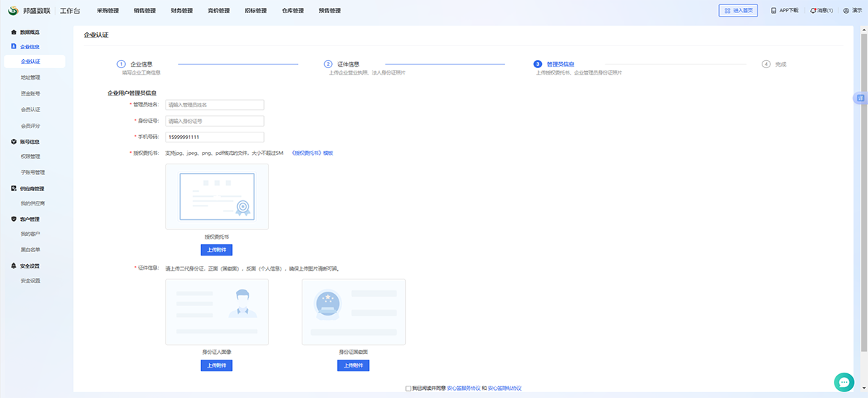Click the 授权委托书 upload placeholder image
868x398 pixels.
[x=217, y=197]
